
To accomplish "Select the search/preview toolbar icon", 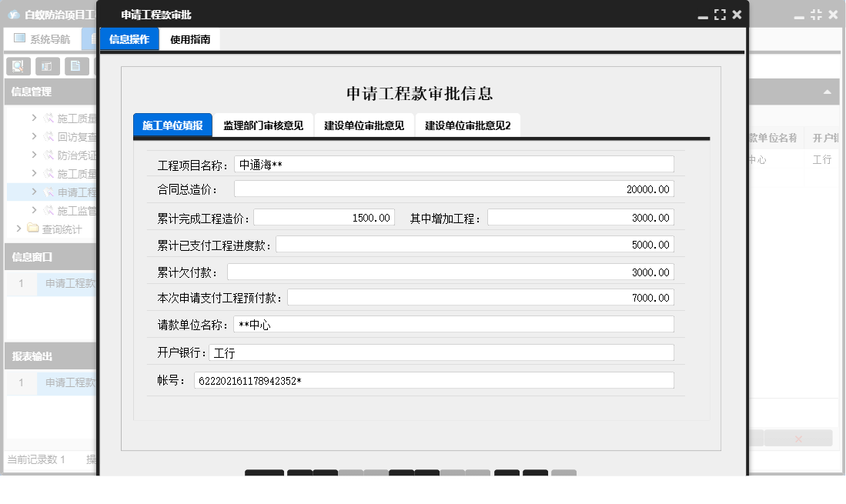I will click(x=17, y=65).
